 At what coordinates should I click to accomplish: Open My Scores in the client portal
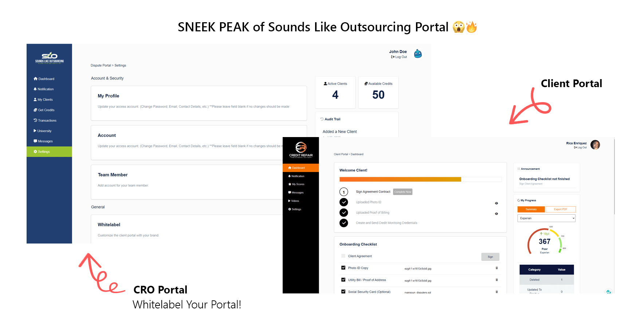[x=298, y=184]
